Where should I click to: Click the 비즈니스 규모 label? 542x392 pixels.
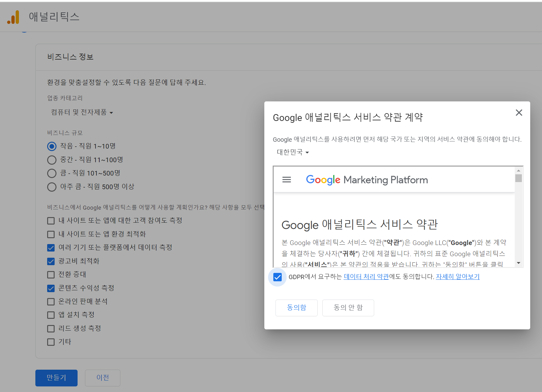(x=65, y=133)
